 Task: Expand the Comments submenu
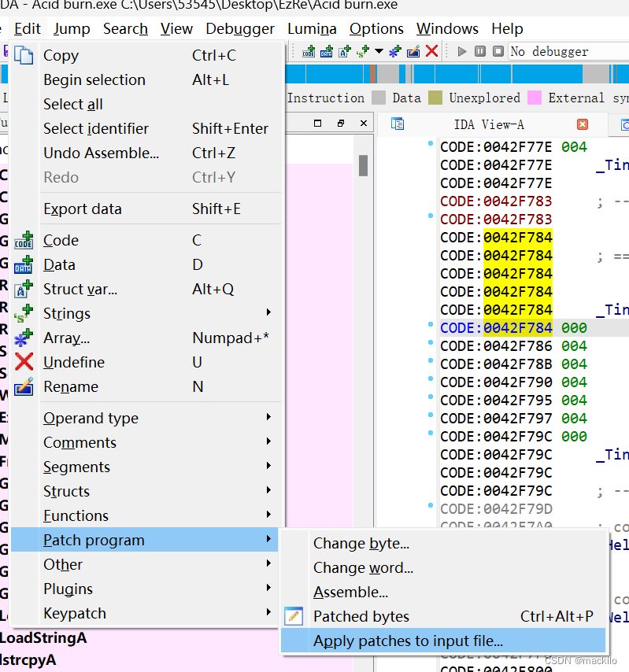268,441
